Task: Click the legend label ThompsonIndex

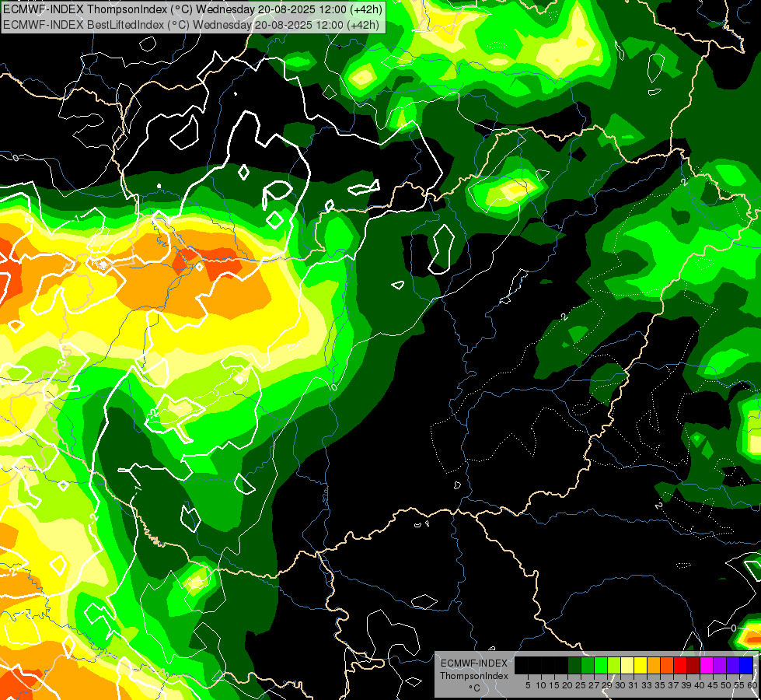Action: coord(474,676)
